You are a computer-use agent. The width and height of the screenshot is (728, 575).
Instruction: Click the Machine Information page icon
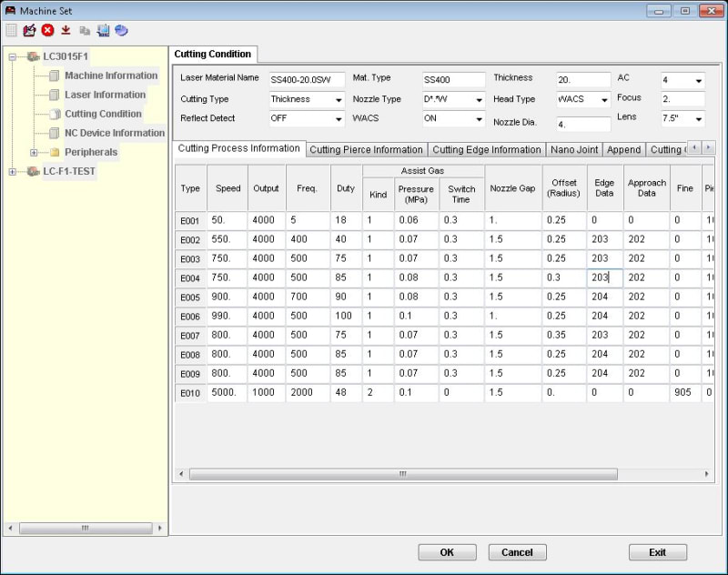(x=55, y=76)
